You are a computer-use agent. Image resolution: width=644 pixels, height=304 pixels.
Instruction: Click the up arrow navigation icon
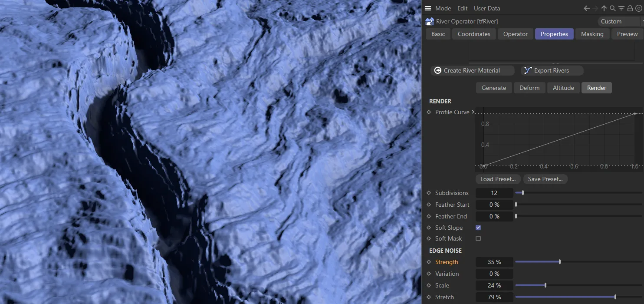604,8
